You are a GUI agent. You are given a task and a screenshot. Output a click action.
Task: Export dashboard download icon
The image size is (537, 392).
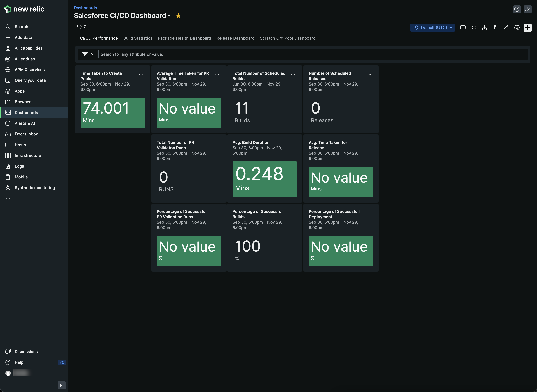click(x=484, y=27)
